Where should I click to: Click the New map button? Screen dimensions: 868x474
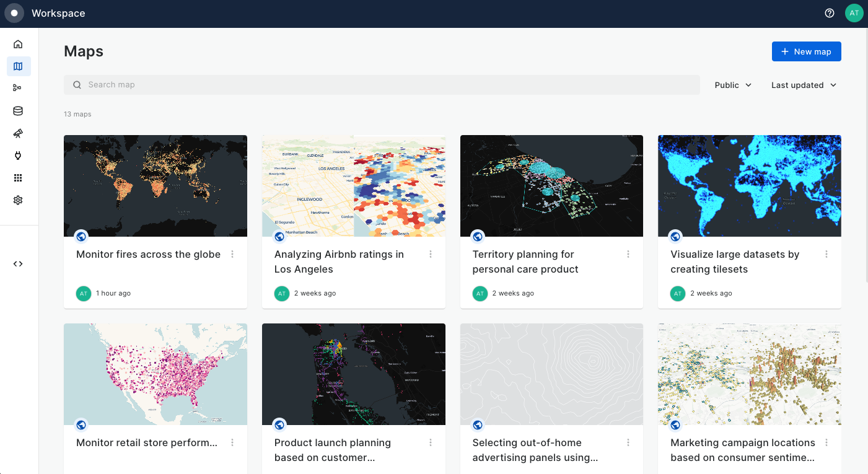tap(806, 51)
